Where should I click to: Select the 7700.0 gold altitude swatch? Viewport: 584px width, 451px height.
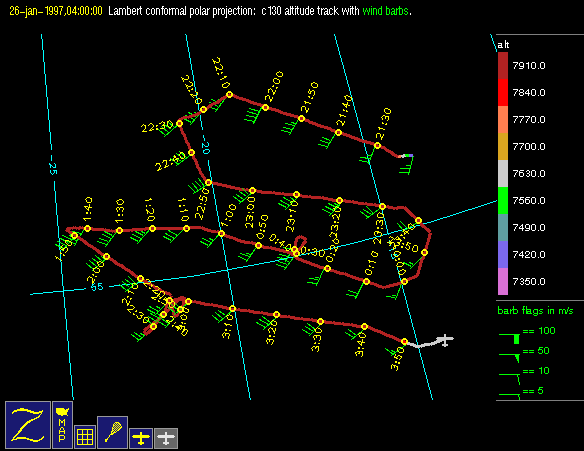(503, 146)
